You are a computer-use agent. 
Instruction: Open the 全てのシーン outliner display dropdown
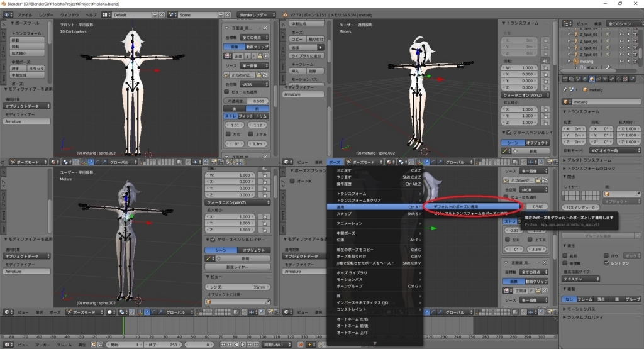point(623,24)
